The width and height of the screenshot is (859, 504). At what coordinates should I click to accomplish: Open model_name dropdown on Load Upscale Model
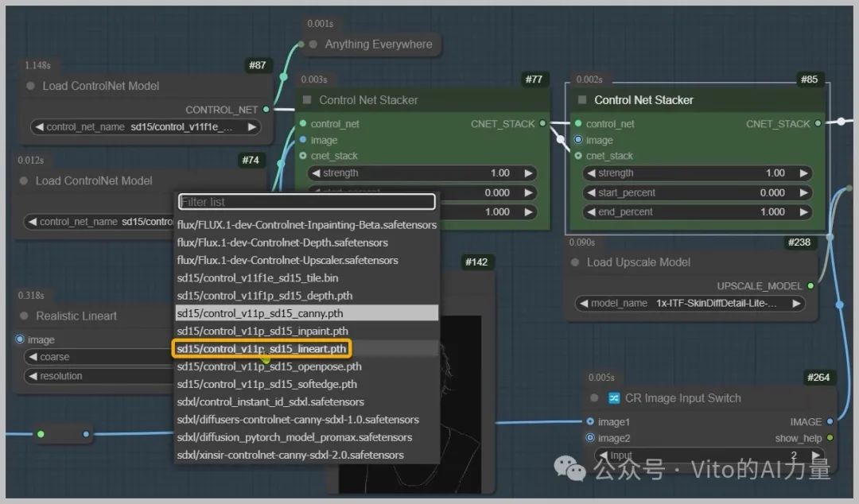(690, 304)
